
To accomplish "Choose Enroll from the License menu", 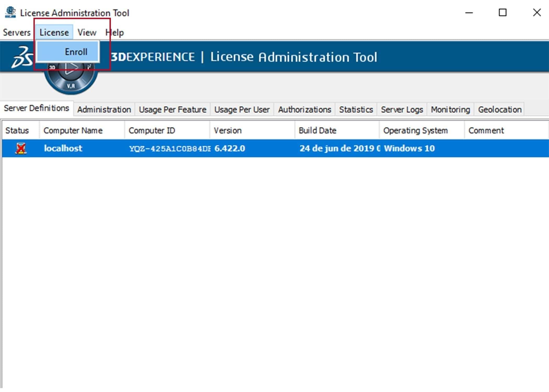I will pyautogui.click(x=68, y=52).
